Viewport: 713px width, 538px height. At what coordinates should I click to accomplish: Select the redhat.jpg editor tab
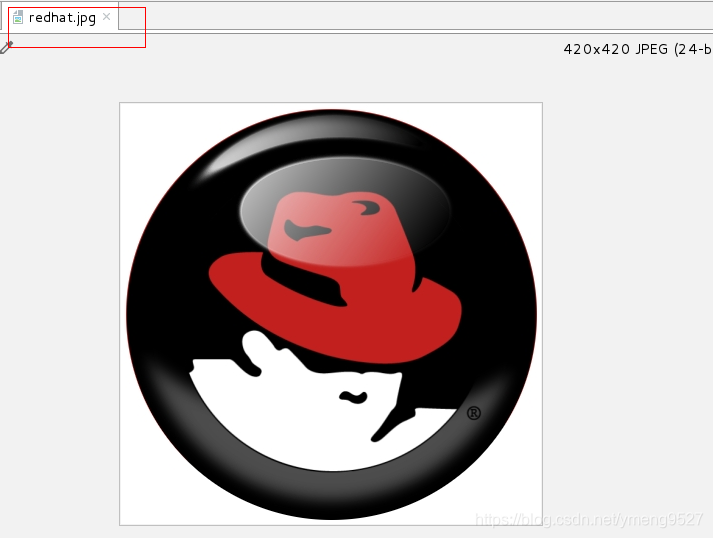[x=62, y=18]
